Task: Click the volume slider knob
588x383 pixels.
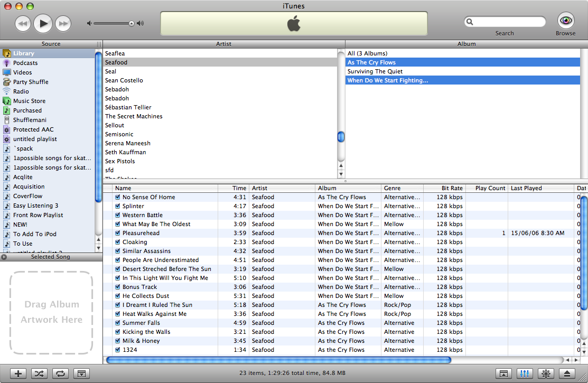Action: click(131, 24)
